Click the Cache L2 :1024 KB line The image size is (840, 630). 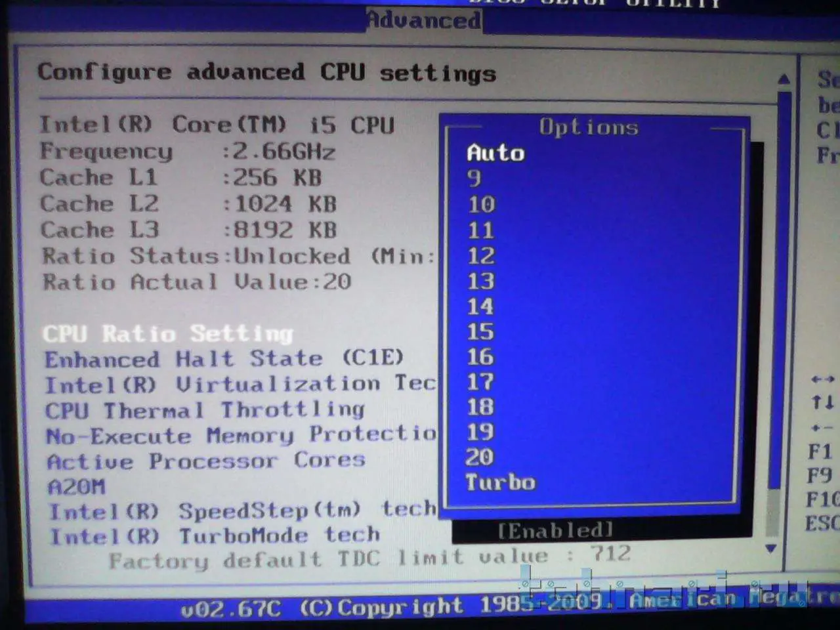188,203
